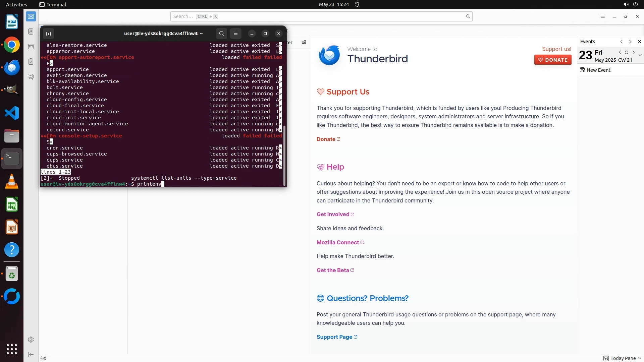The image size is (644, 362).
Task: Open the Chat space icon
Action: click(31, 77)
